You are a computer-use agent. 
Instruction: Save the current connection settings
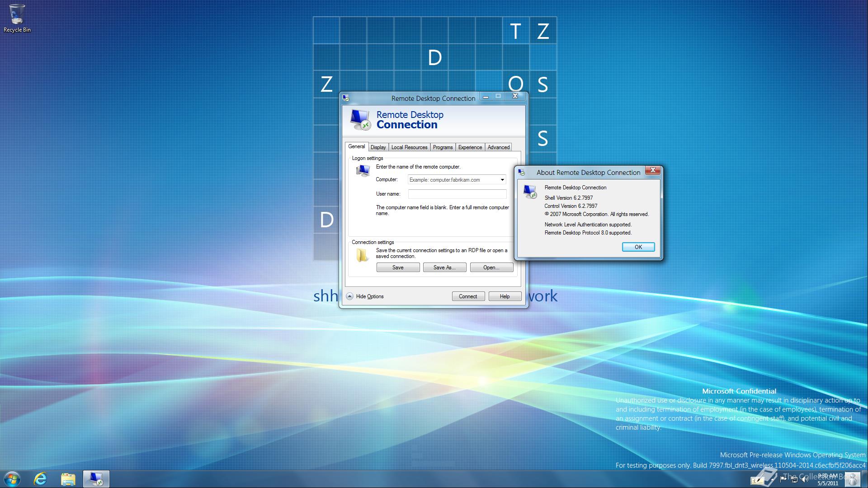(398, 267)
